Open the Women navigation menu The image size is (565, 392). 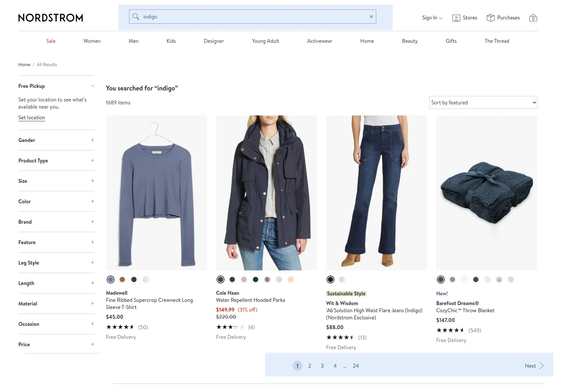click(92, 41)
